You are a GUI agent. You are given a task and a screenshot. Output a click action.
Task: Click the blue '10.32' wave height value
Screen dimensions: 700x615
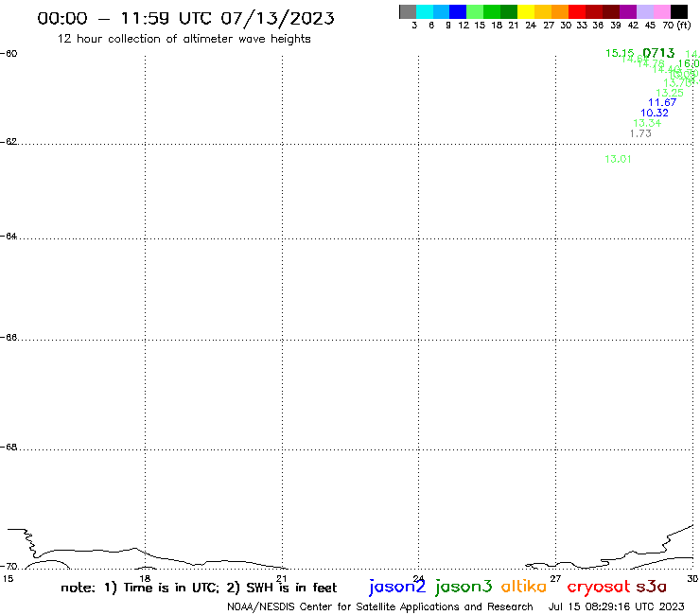[x=655, y=113]
